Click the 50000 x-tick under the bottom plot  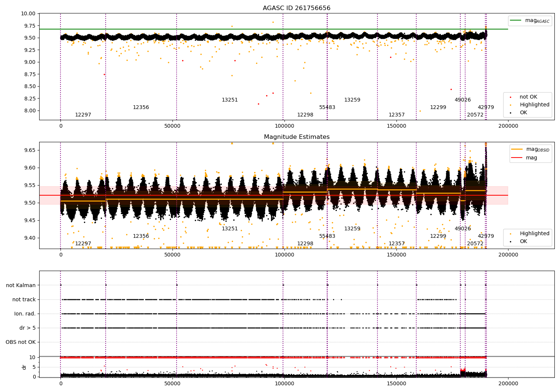coord(172,384)
